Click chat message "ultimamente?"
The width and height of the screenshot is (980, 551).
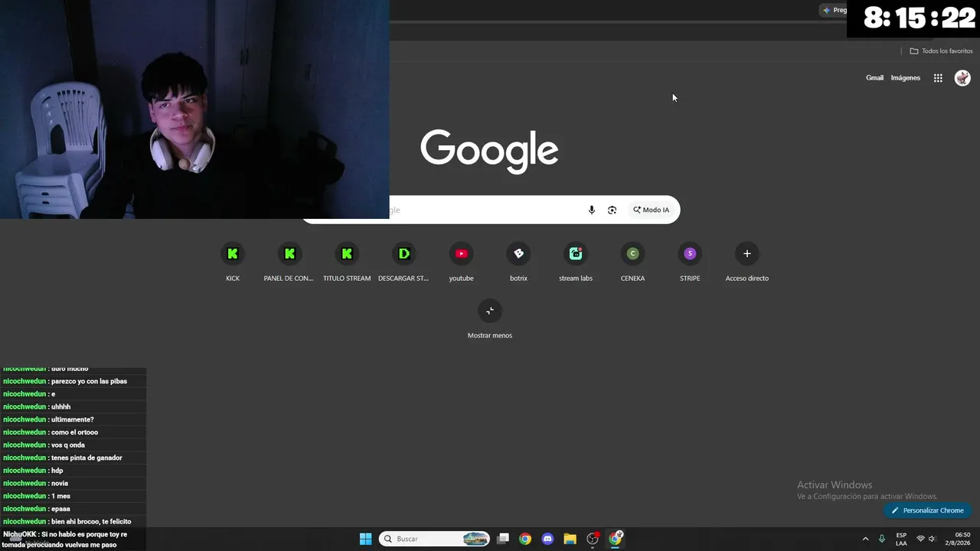[x=73, y=419]
